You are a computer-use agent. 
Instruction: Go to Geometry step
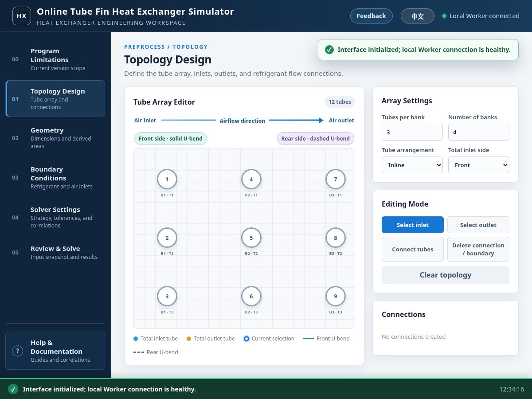[x=55, y=138]
